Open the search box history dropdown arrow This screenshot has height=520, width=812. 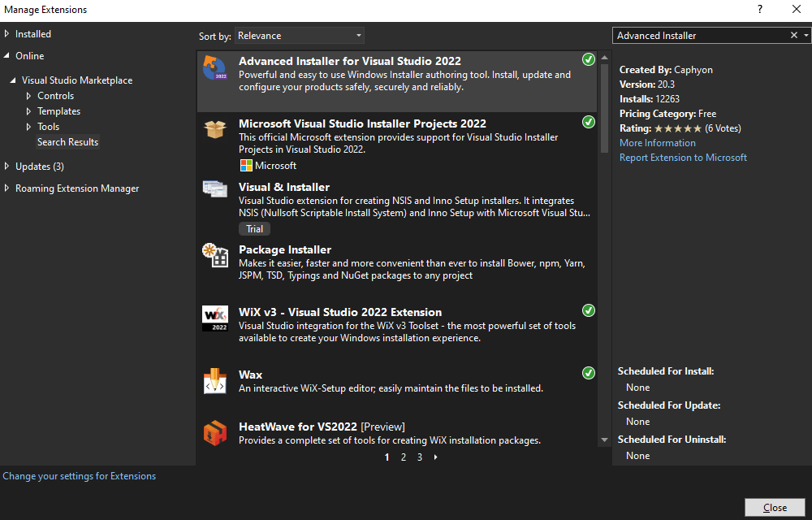pyautogui.click(x=806, y=36)
